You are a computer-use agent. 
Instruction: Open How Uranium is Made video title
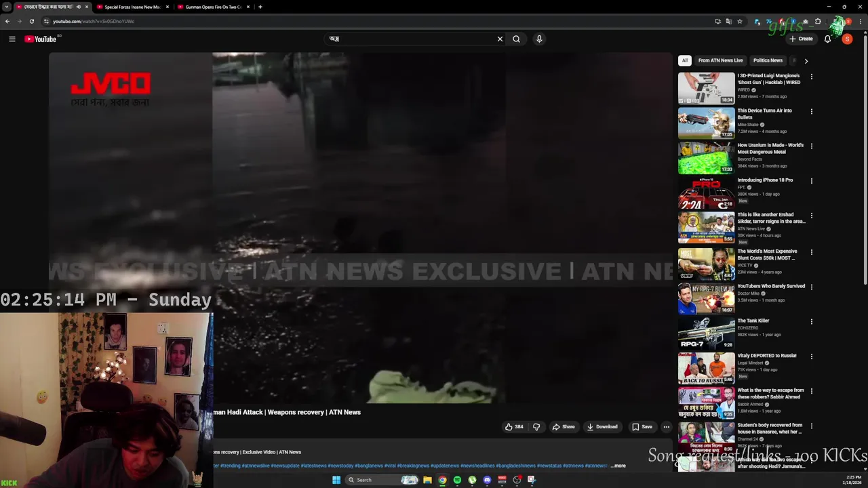coord(770,148)
